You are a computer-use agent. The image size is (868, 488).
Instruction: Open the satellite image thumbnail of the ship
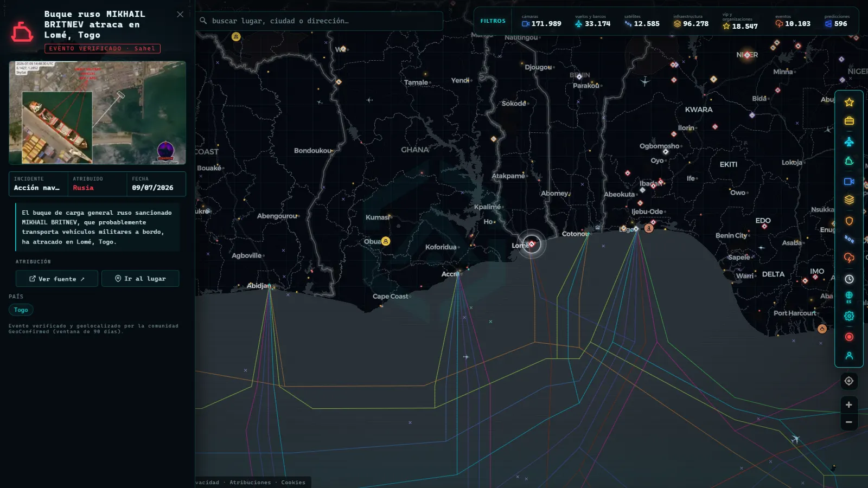click(97, 112)
